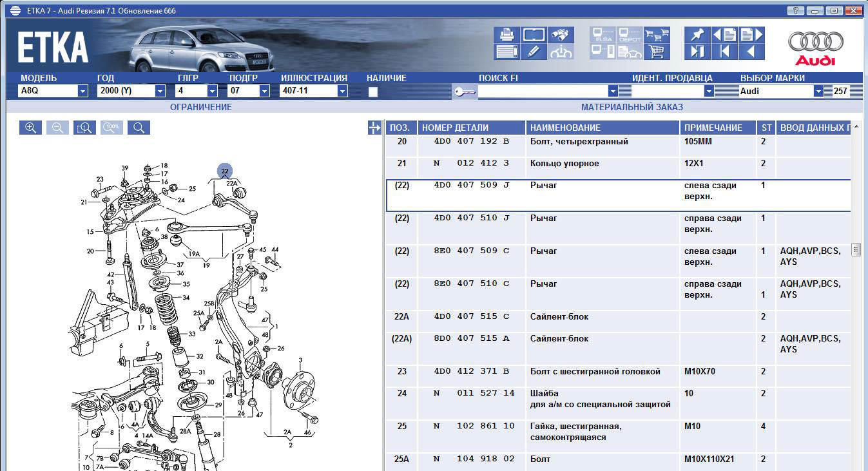Expand the МОДЕЛЬ dropdown showing A8Q

[82, 91]
